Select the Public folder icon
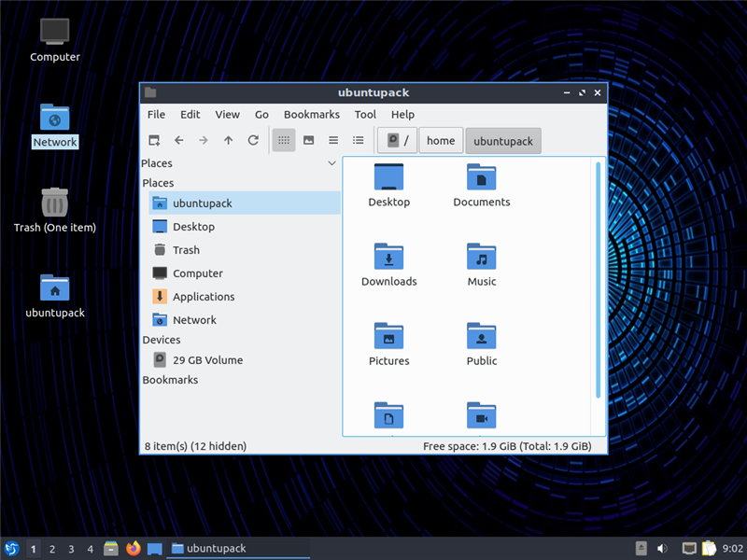Screen dimensions: 747x560 481,336
